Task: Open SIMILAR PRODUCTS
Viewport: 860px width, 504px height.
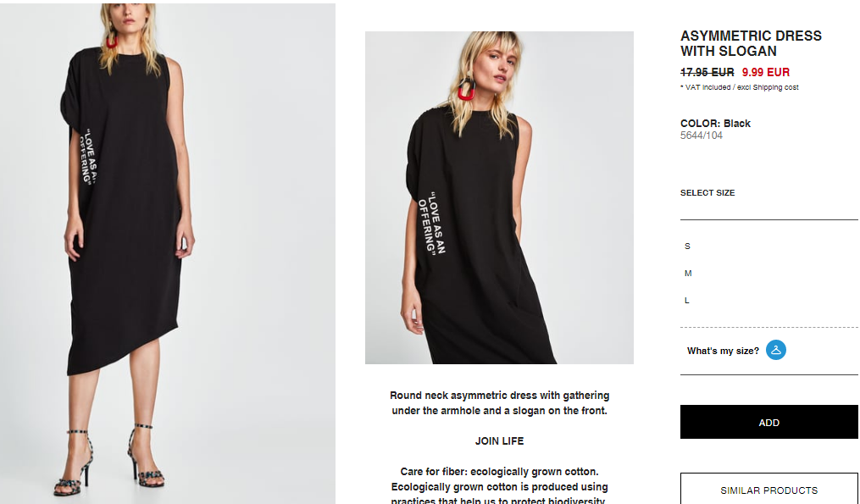Action: (x=769, y=490)
